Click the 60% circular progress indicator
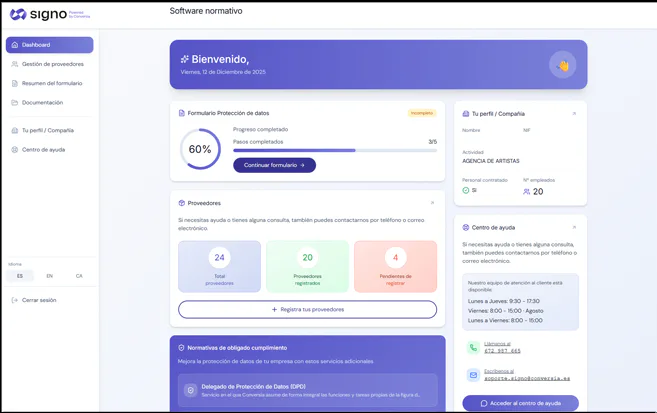Viewport: 657px width, 413px height. [200, 149]
